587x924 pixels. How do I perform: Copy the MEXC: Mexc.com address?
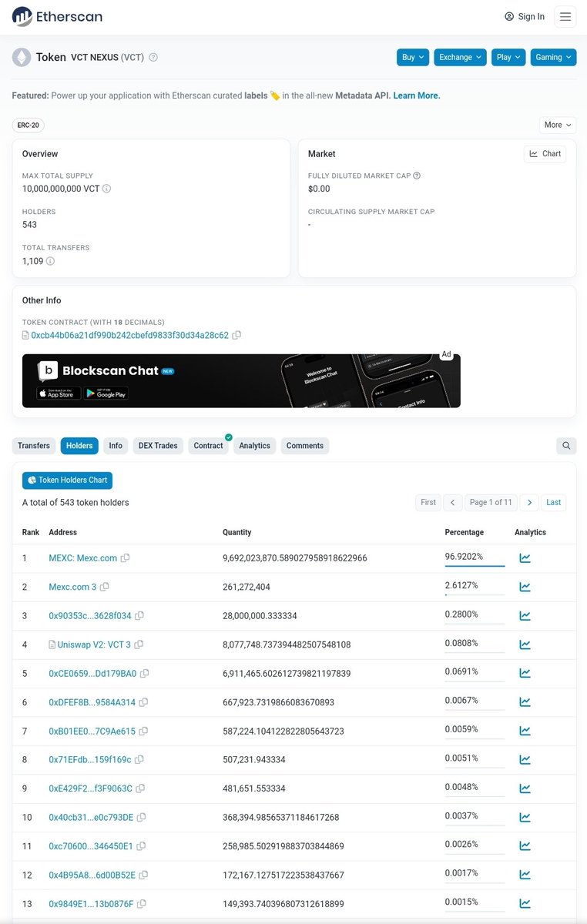pyautogui.click(x=125, y=558)
